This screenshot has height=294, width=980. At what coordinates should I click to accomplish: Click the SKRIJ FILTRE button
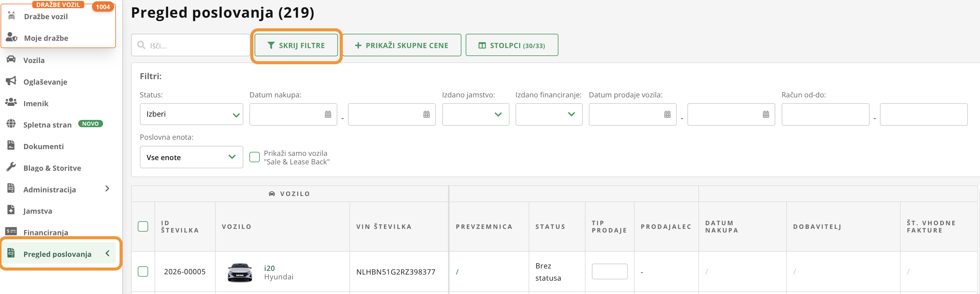point(296,45)
